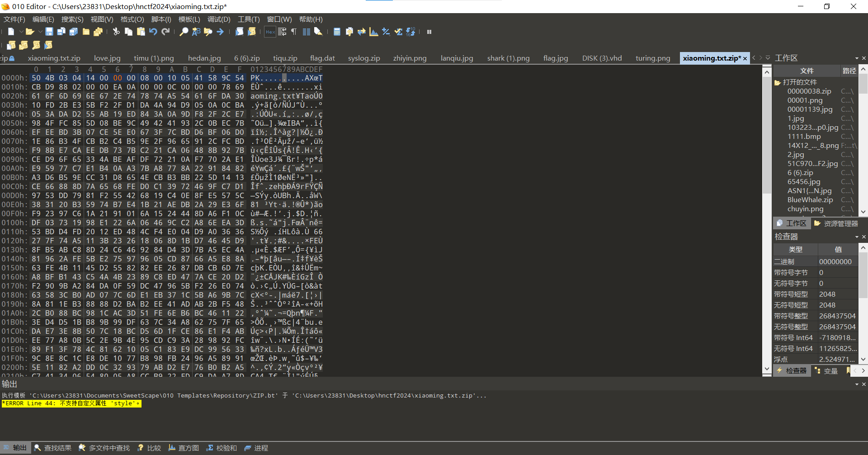Viewport: 868px width, 455px height.
Task: Open 查找结果 bottom tab
Action: [x=53, y=448]
